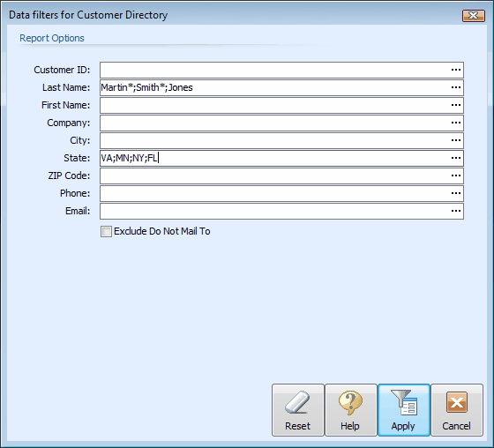Click the ellipsis button beside Phone
The width and height of the screenshot is (494, 448).
point(456,193)
